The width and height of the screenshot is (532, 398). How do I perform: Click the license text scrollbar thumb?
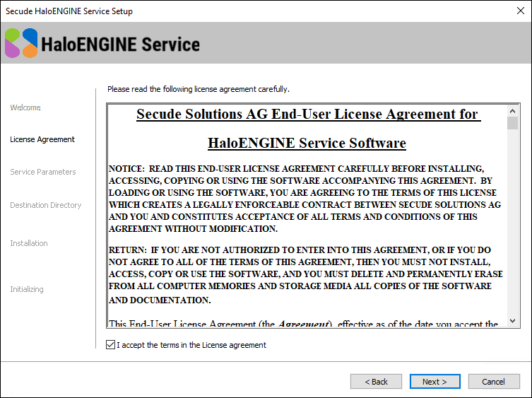click(x=512, y=124)
